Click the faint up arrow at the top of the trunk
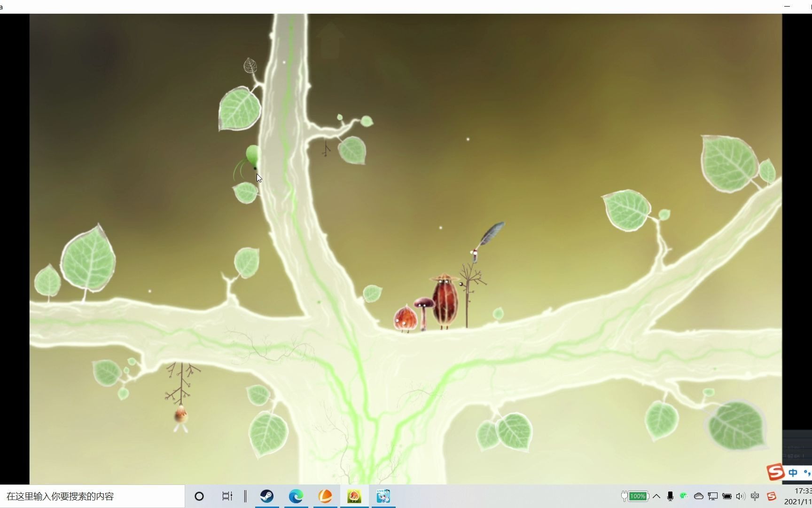The width and height of the screenshot is (812, 508). (x=330, y=40)
